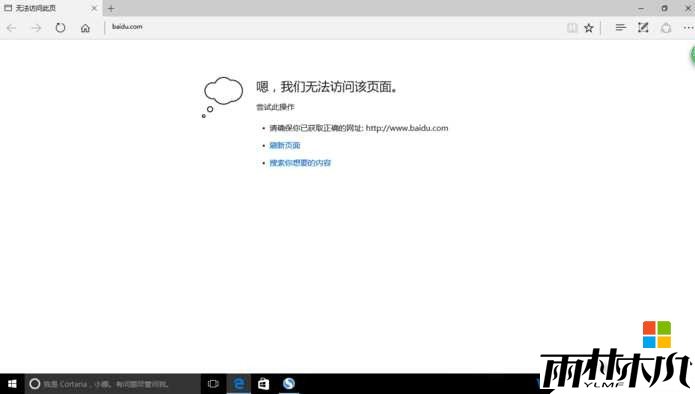
Task: Click the Cortana search box
Action: (x=113, y=384)
